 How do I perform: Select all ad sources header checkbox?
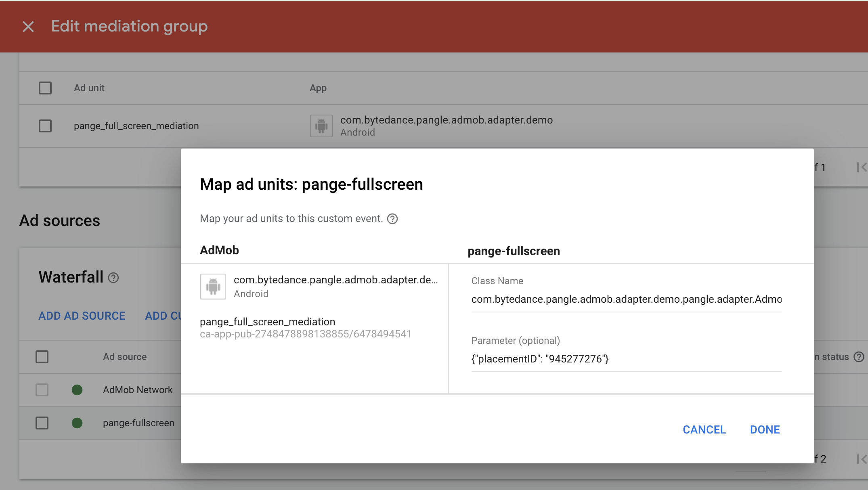click(42, 357)
